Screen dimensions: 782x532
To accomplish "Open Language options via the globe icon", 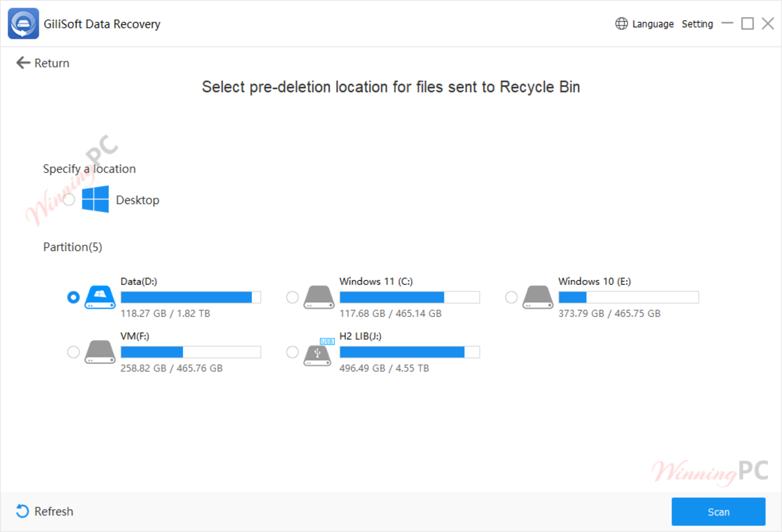I will (x=622, y=23).
